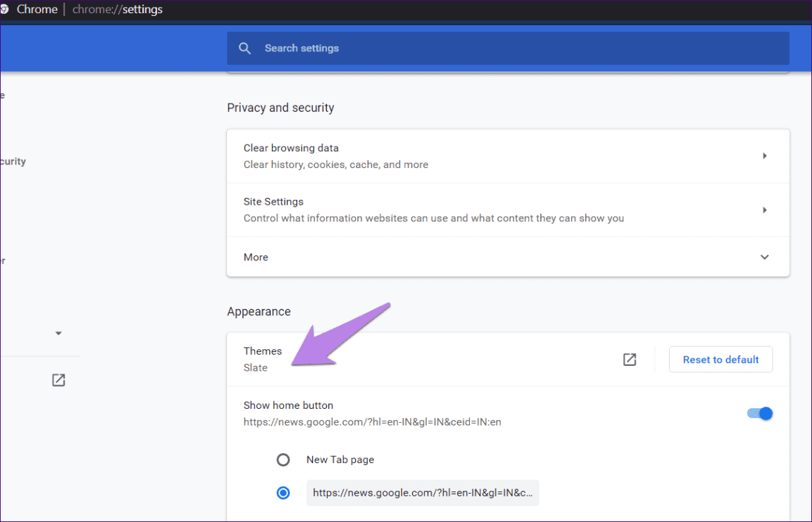Click arrow beside Clear browsing data
Screen dimensions: 812x522
pos(764,156)
